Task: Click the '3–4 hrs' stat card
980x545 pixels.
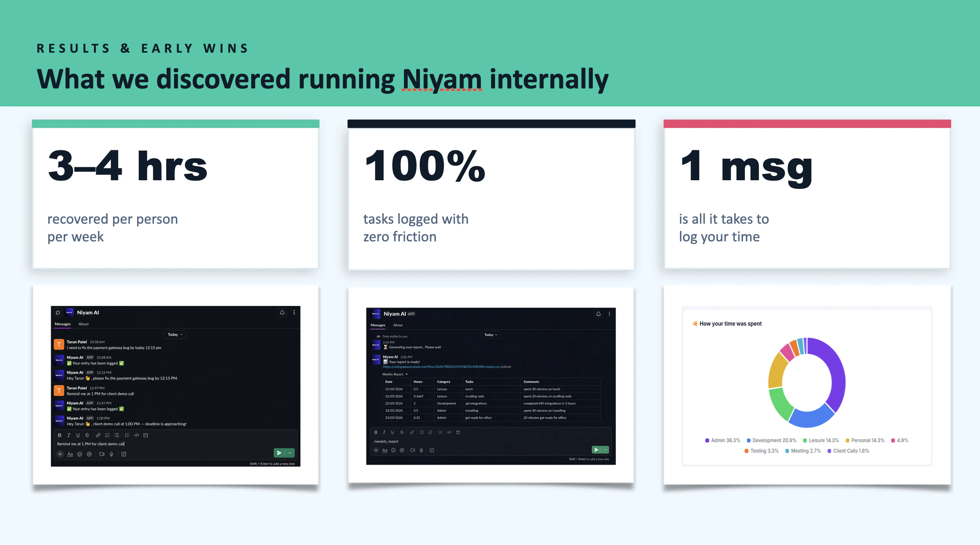Action: click(175, 194)
